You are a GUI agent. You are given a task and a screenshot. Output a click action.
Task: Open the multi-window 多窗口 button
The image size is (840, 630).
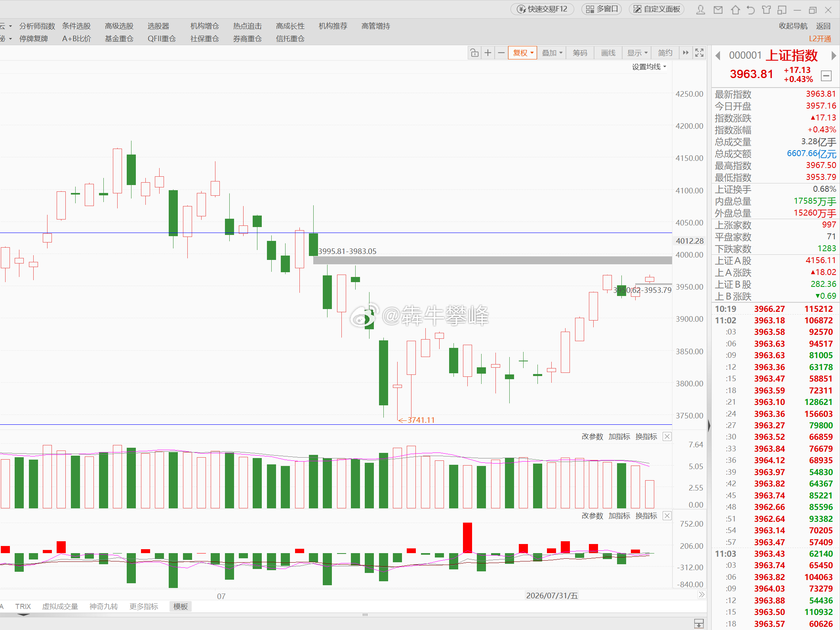click(602, 9)
